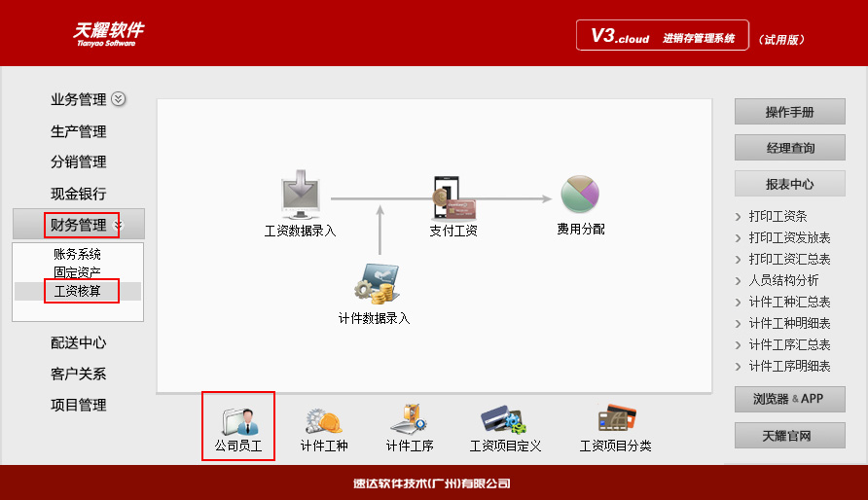Screen dimensions: 868x500
Task: Open the 工资数据录入 monitor icon
Action: [x=300, y=195]
